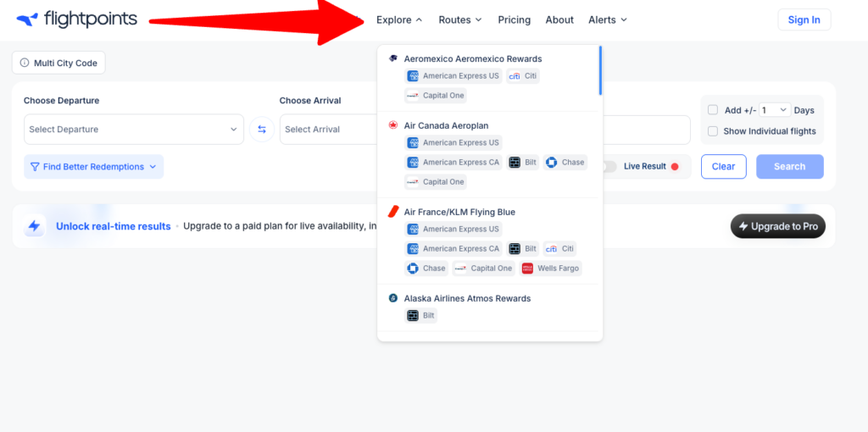Select Capital One under Air France/KLM Flying Blue
The image size is (868, 432).
(x=484, y=269)
